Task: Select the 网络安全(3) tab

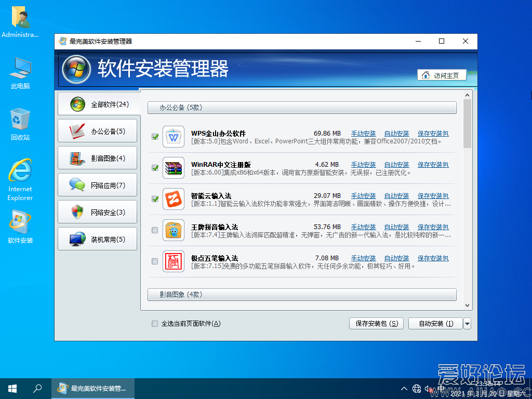Action: (97, 212)
